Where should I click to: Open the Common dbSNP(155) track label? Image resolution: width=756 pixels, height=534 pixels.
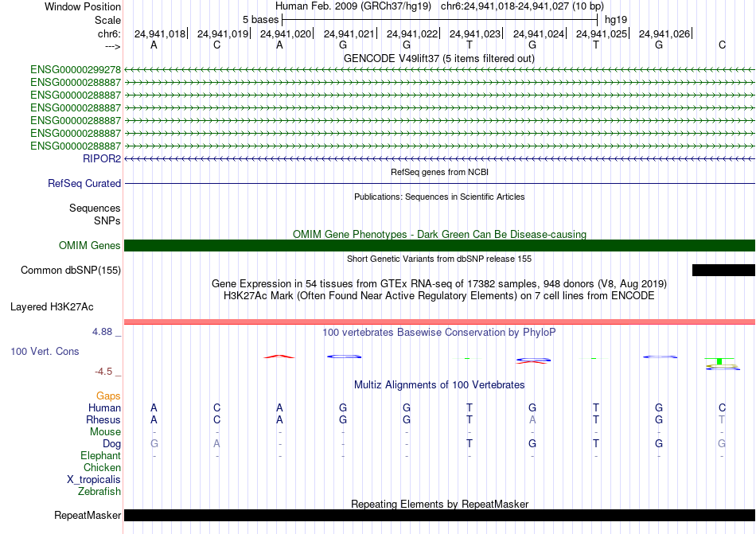coord(71,271)
